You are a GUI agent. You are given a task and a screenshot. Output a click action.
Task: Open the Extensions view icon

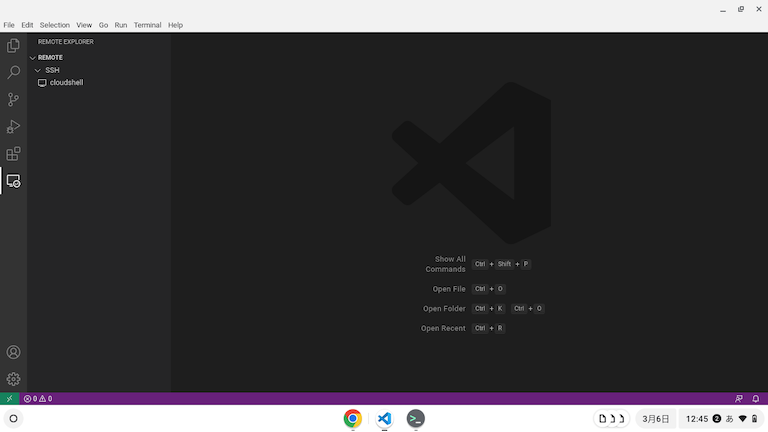[x=13, y=154]
